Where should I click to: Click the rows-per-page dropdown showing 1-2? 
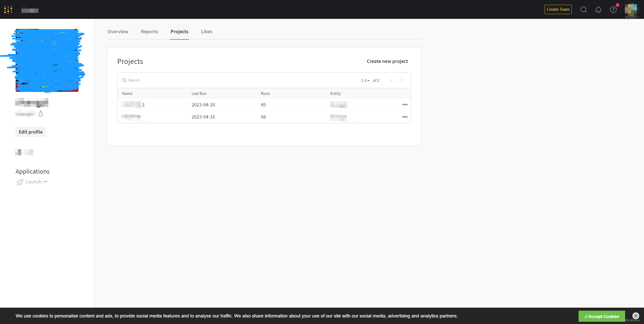click(365, 80)
